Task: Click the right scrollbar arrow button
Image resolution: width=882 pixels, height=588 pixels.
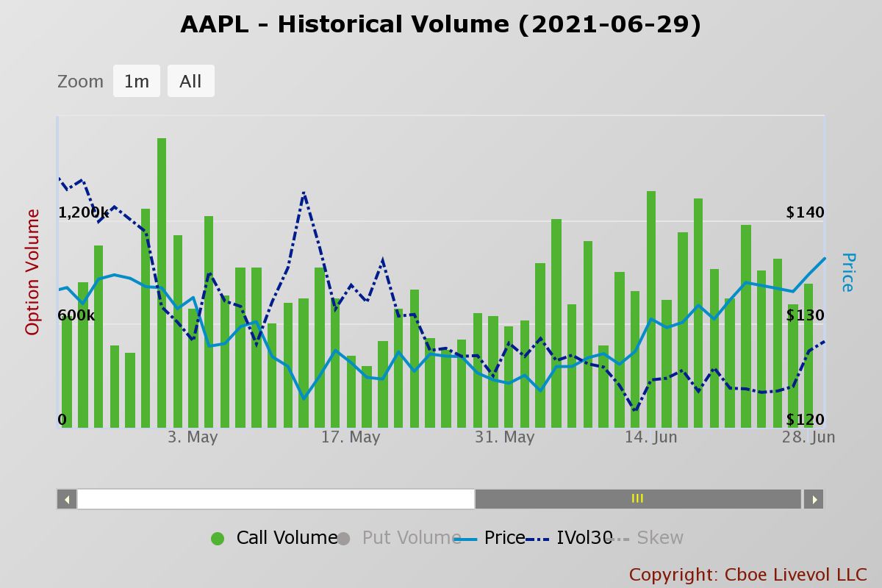Action: (x=814, y=499)
